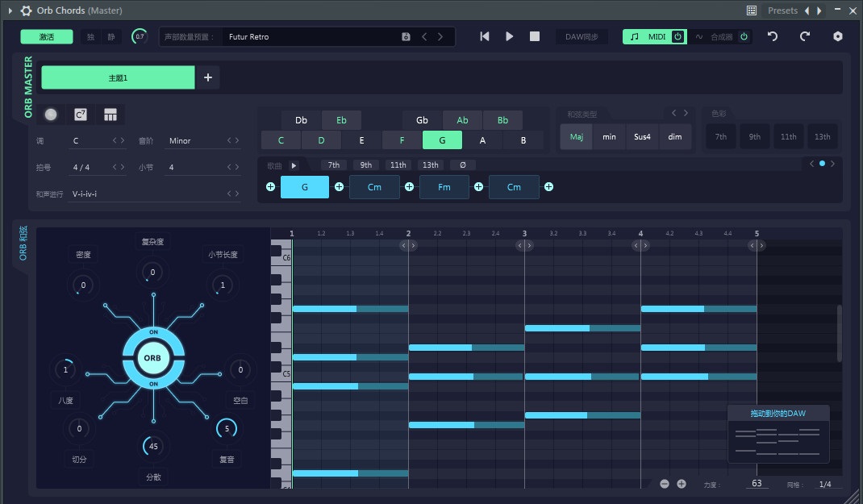Click the Undo arrow icon

pos(774,35)
